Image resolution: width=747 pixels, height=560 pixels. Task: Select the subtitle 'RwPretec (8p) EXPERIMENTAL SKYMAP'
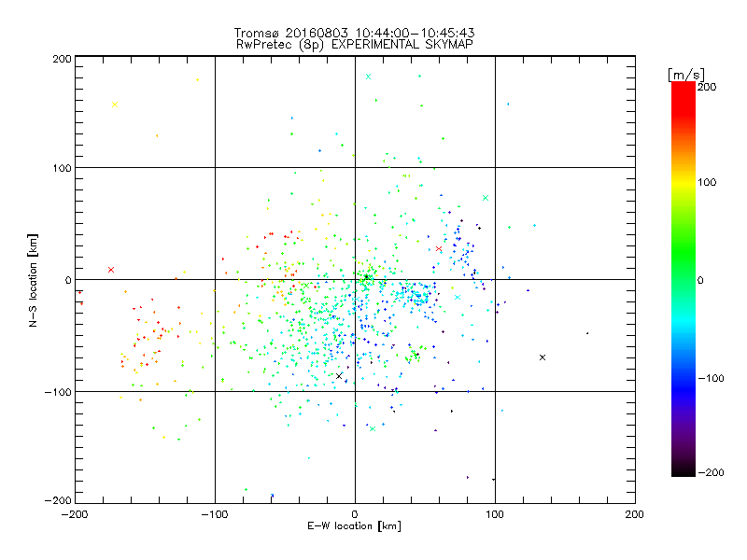tap(354, 44)
